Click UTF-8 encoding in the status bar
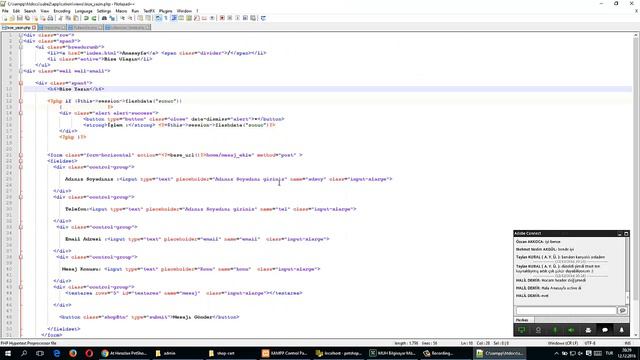 tap(591, 343)
